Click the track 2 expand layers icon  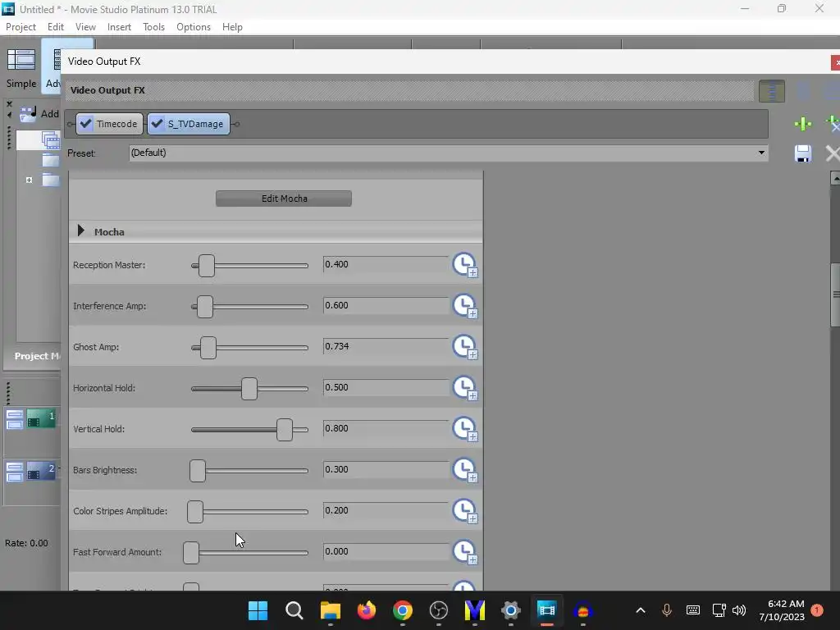[x=15, y=472]
